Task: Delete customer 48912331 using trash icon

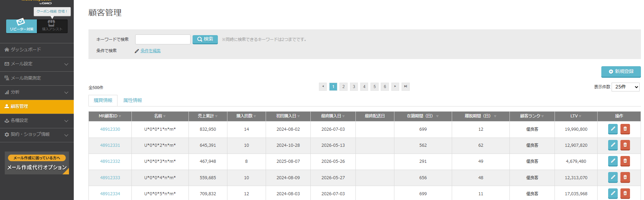Action: [625, 145]
